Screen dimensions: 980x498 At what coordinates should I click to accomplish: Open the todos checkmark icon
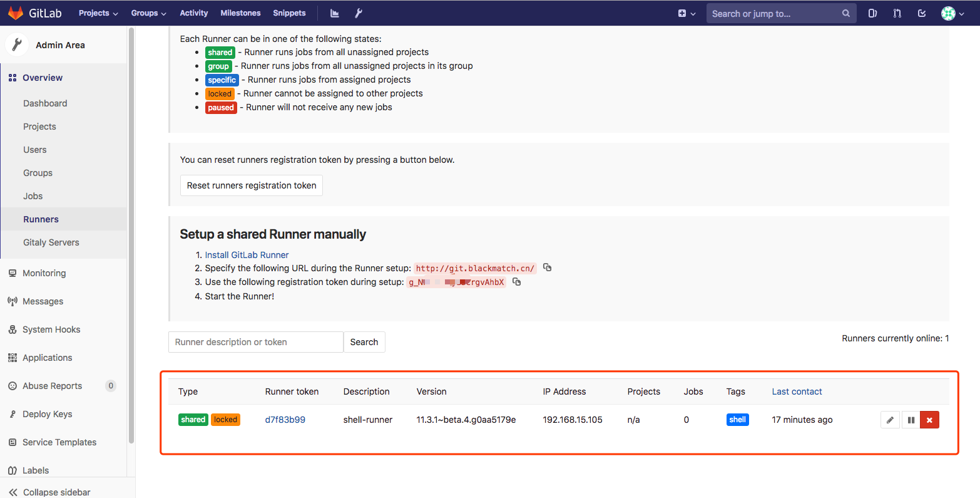[x=921, y=13]
